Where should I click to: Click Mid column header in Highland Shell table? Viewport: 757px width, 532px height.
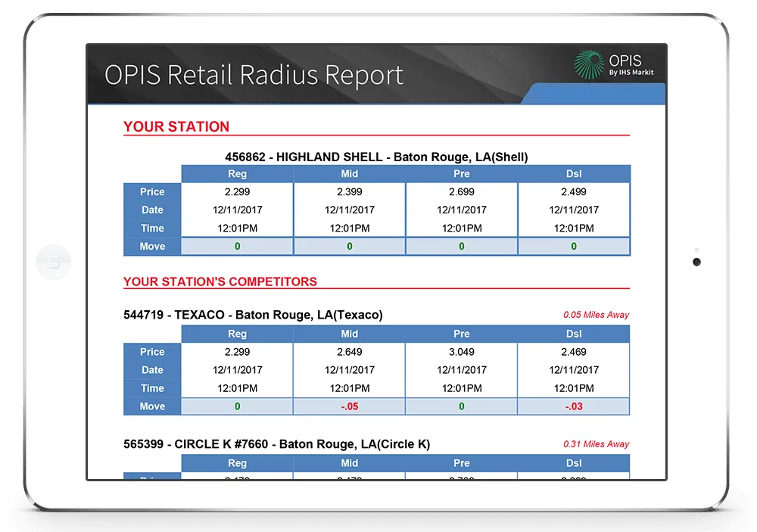pyautogui.click(x=350, y=174)
